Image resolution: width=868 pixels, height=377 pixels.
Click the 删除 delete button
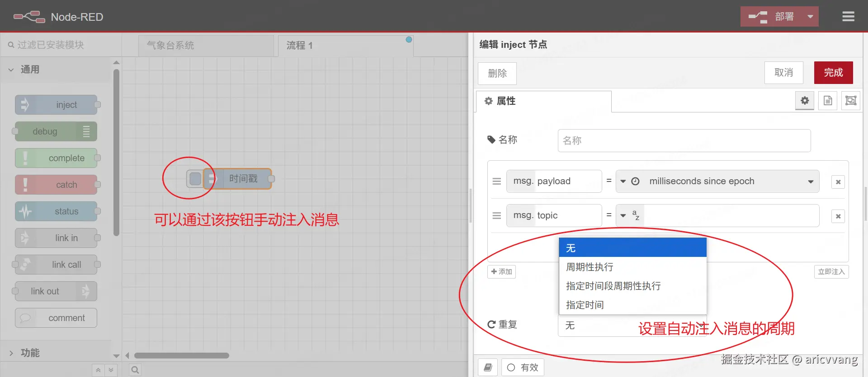click(497, 73)
